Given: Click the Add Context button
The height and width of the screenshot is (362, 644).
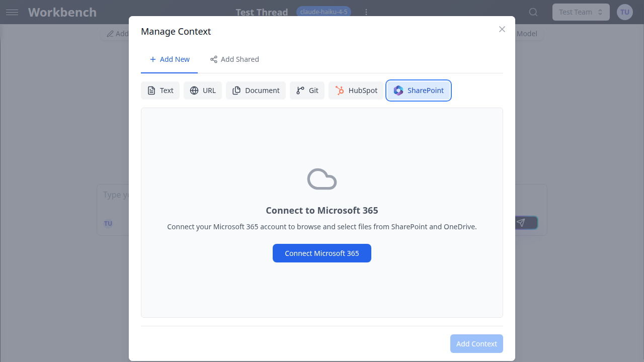Looking at the screenshot, I should [x=476, y=343].
